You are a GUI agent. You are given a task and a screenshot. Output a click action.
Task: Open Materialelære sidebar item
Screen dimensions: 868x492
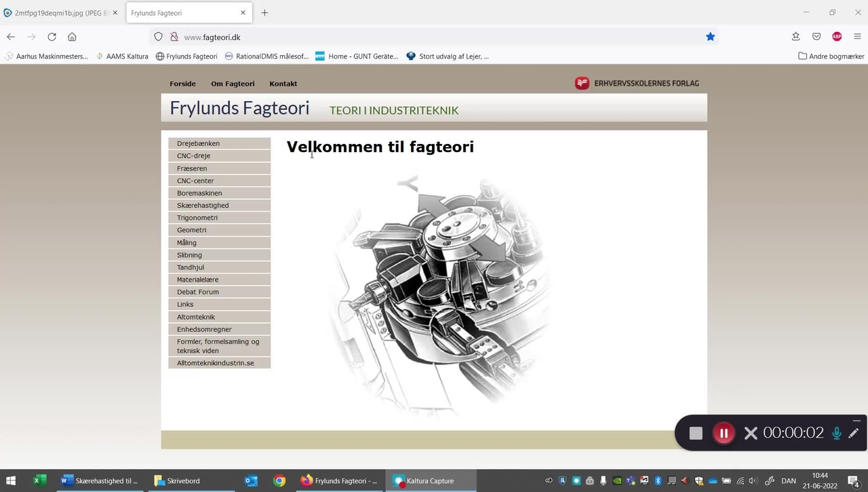tap(219, 280)
